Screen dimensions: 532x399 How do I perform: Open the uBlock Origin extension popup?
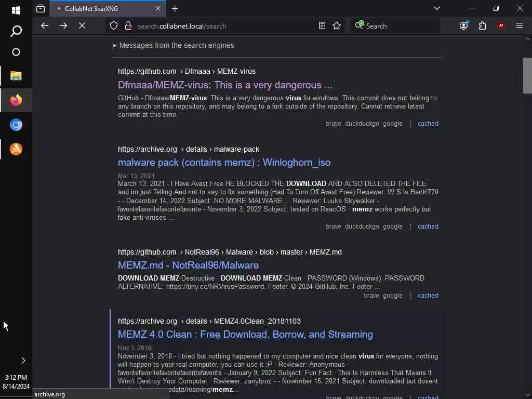tap(501, 25)
